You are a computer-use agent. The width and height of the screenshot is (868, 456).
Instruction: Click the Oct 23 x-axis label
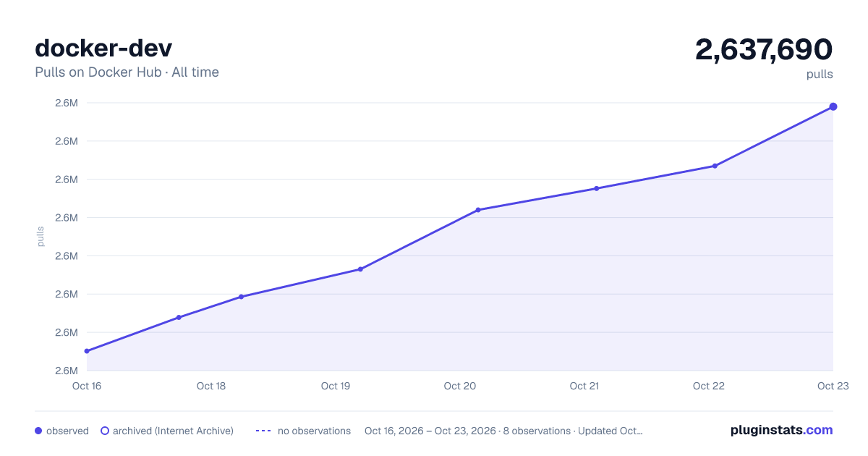tap(833, 386)
